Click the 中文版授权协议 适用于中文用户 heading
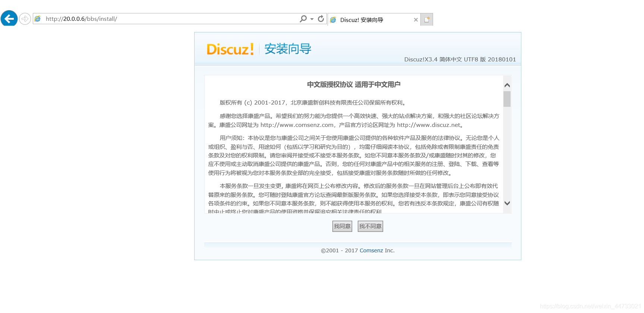Viewport: 644px width, 313px height. pos(354,84)
